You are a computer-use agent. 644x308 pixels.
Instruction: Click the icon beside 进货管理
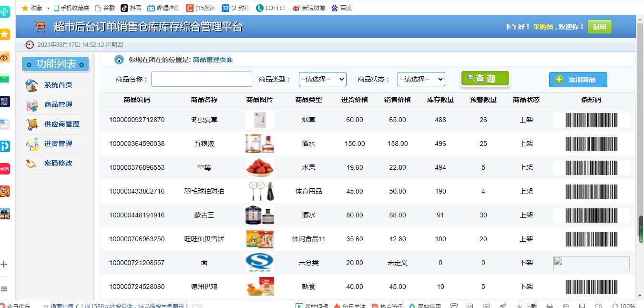point(32,144)
